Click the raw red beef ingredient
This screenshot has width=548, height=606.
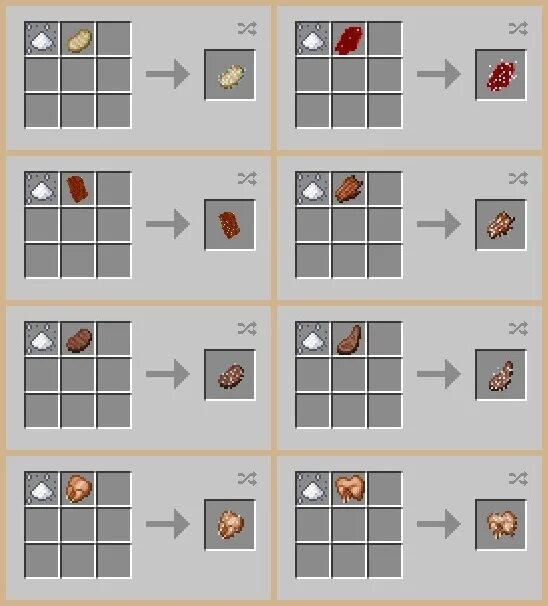coord(349,40)
